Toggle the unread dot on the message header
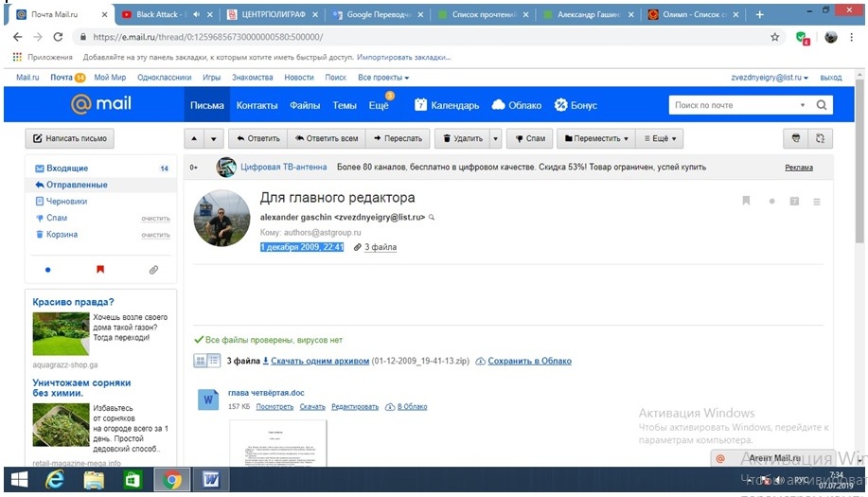868x497 pixels. (x=771, y=202)
